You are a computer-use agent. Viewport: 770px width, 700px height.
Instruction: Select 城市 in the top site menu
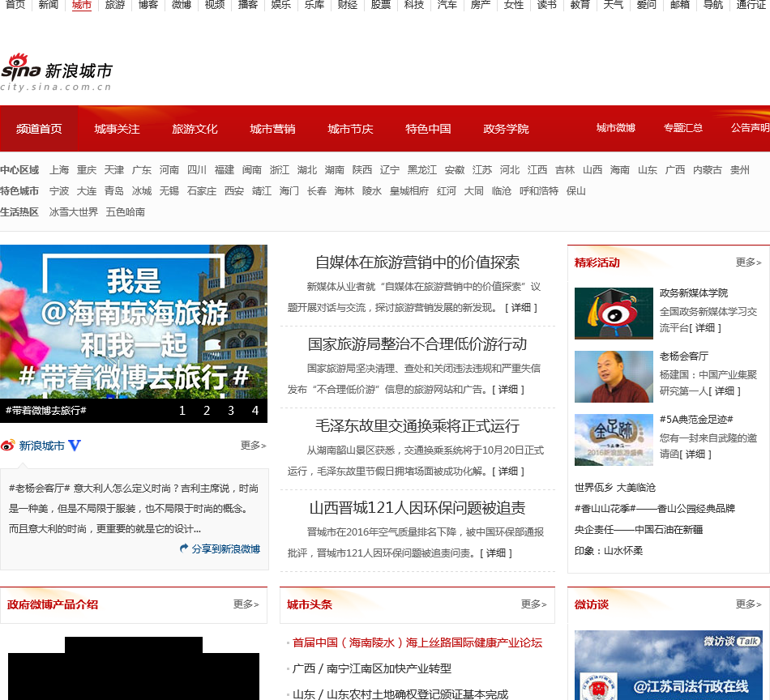coord(82,5)
